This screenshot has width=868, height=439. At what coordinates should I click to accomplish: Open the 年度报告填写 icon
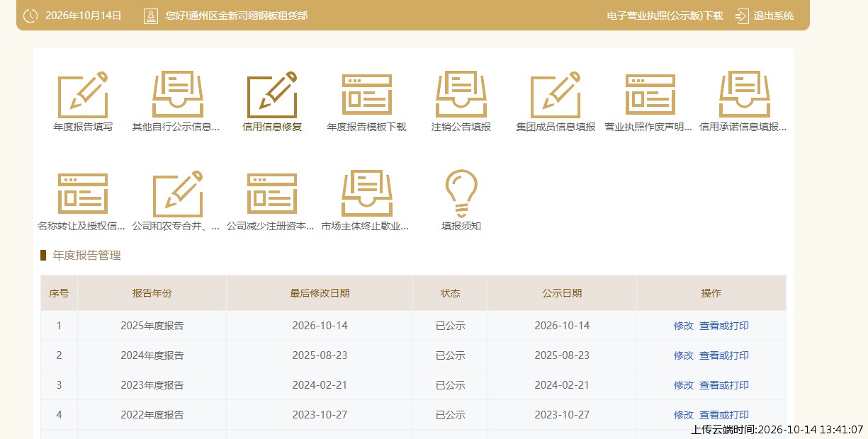[83, 95]
